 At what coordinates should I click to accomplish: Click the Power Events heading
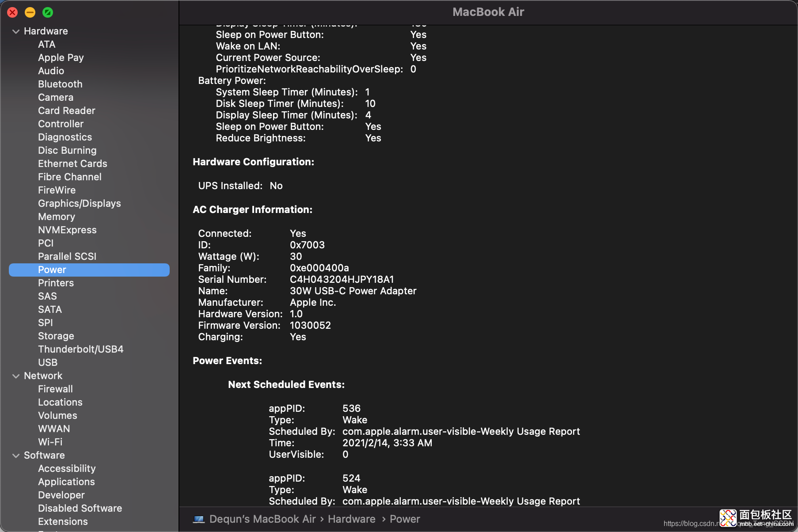(227, 361)
